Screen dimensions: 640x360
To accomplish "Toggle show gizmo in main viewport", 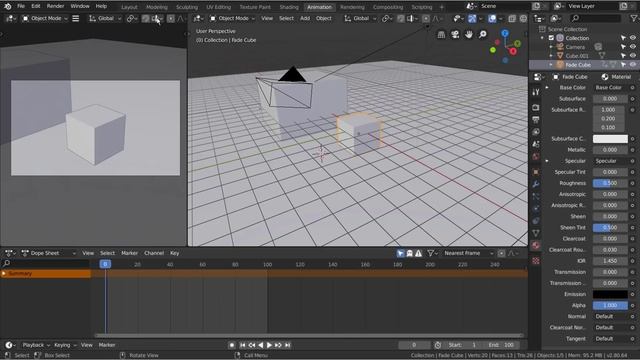I will pyautogui.click(x=472, y=19).
